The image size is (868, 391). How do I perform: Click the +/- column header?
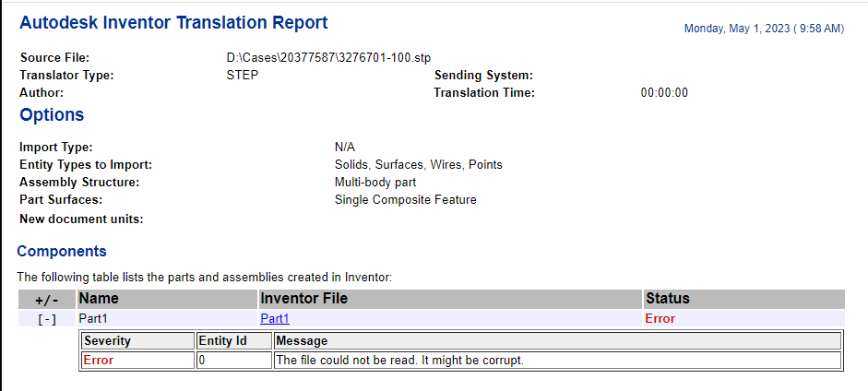[46, 300]
